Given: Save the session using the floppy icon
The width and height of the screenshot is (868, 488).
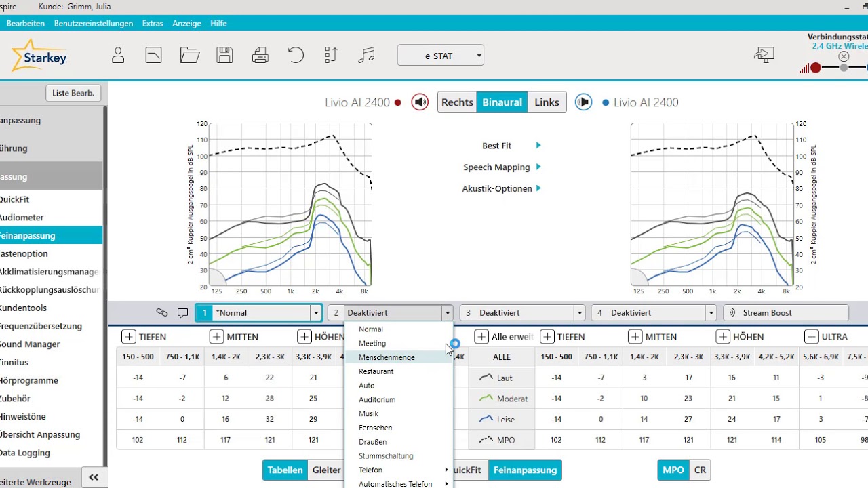Looking at the screenshot, I should click(225, 56).
